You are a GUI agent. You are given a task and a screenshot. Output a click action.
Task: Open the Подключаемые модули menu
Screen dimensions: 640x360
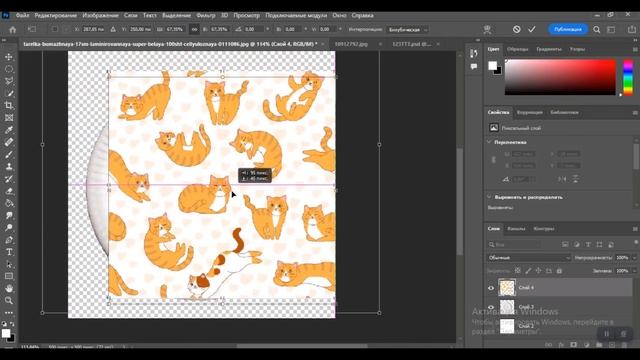[x=296, y=16]
